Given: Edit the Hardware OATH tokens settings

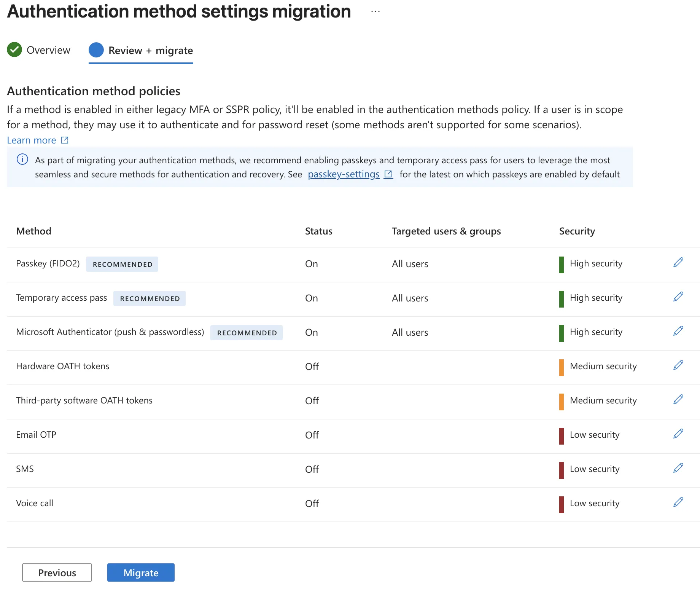Looking at the screenshot, I should coord(678,365).
